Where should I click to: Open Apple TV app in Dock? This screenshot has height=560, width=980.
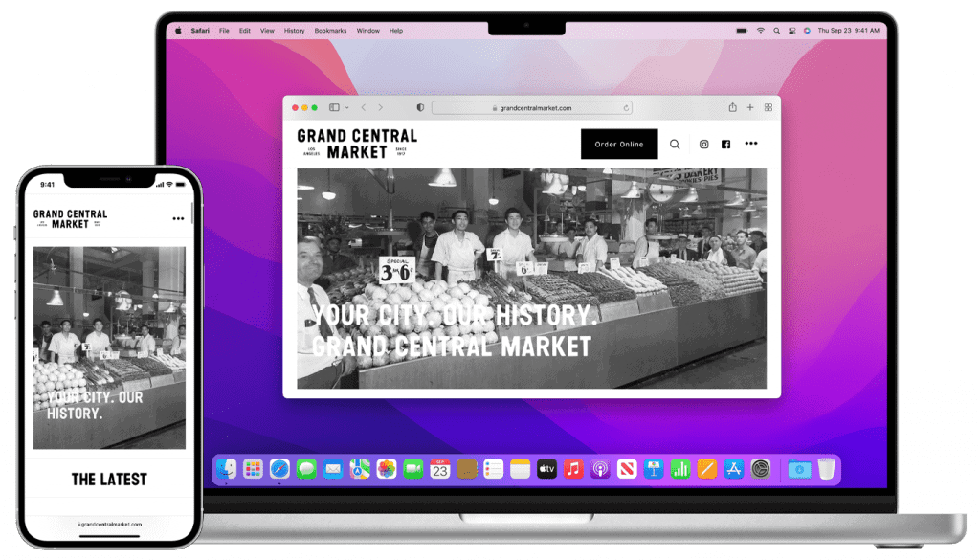(546, 469)
